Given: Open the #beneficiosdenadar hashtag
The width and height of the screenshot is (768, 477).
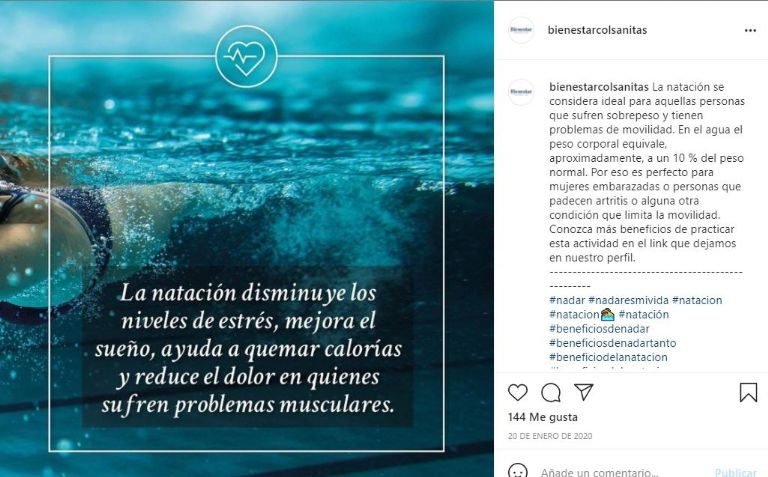Looking at the screenshot, I should [x=599, y=329].
